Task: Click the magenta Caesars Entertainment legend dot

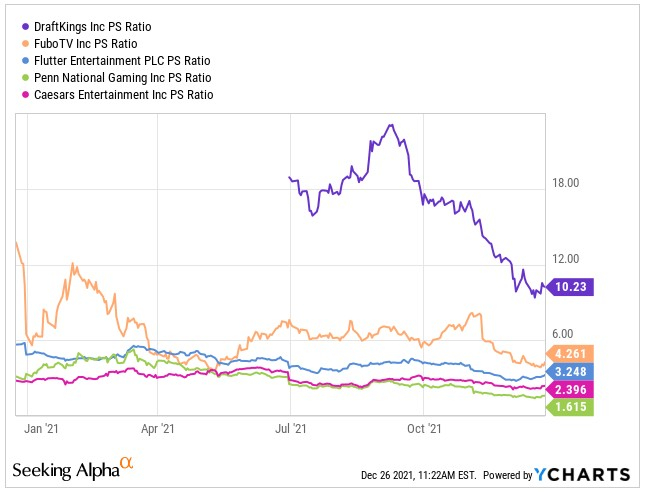Action: tap(17, 94)
